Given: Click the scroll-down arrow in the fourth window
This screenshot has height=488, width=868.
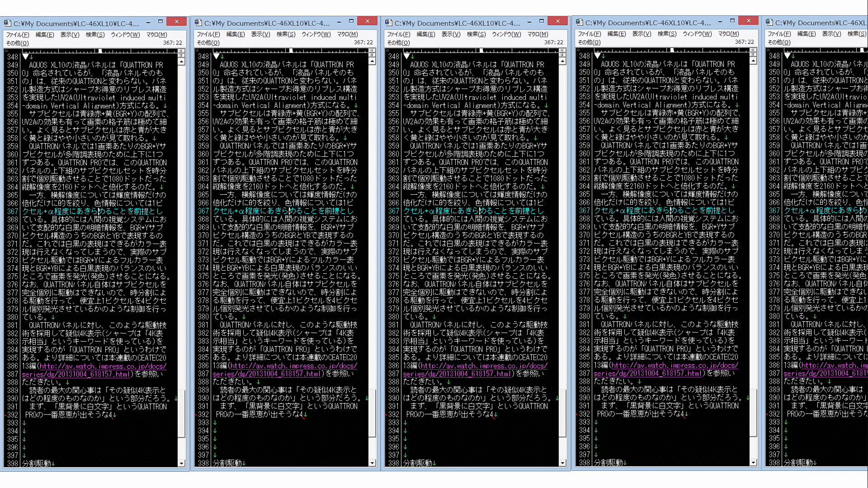Looking at the screenshot, I should tap(753, 462).
